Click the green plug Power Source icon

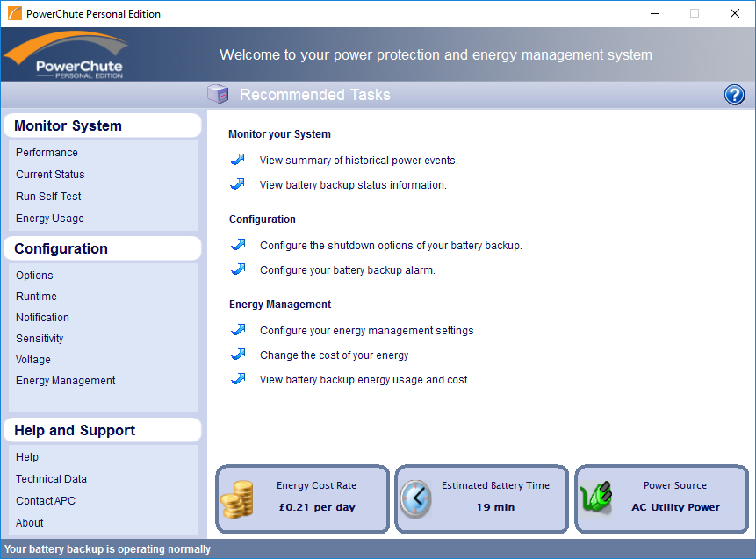point(596,497)
